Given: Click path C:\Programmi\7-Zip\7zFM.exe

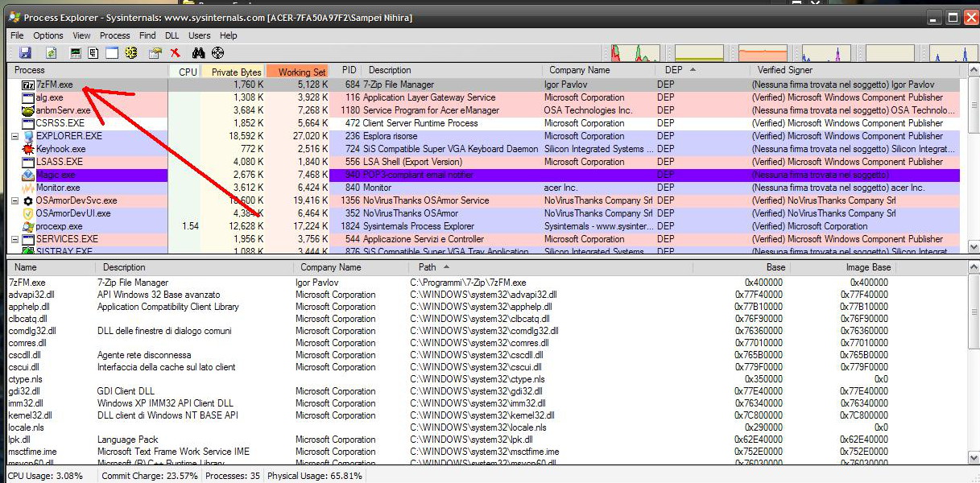Looking at the screenshot, I should (x=468, y=283).
